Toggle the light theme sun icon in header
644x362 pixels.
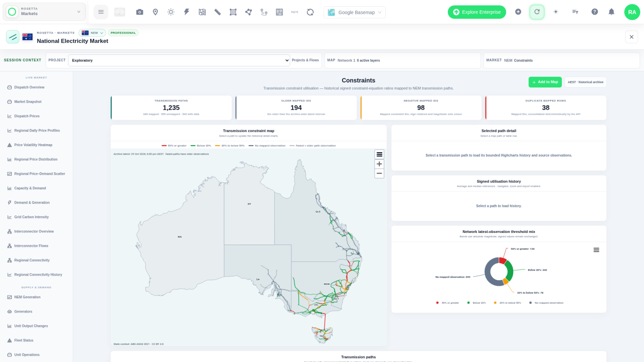[556, 12]
